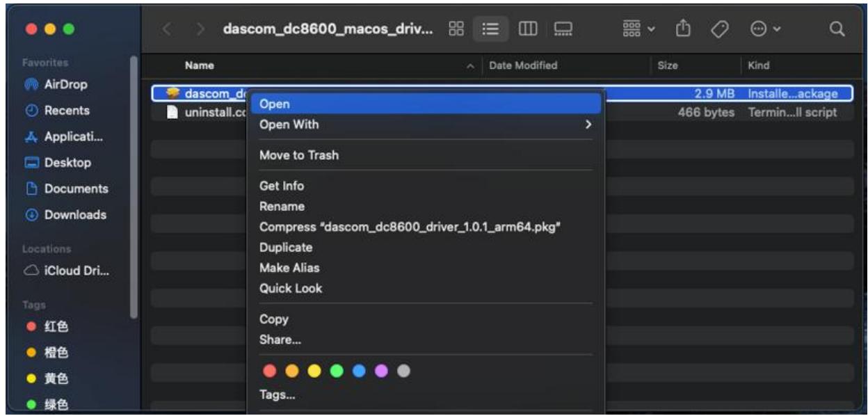Click the window title dascom_dc8600_macos_driv...
This screenshot has width=868, height=416.
(328, 29)
